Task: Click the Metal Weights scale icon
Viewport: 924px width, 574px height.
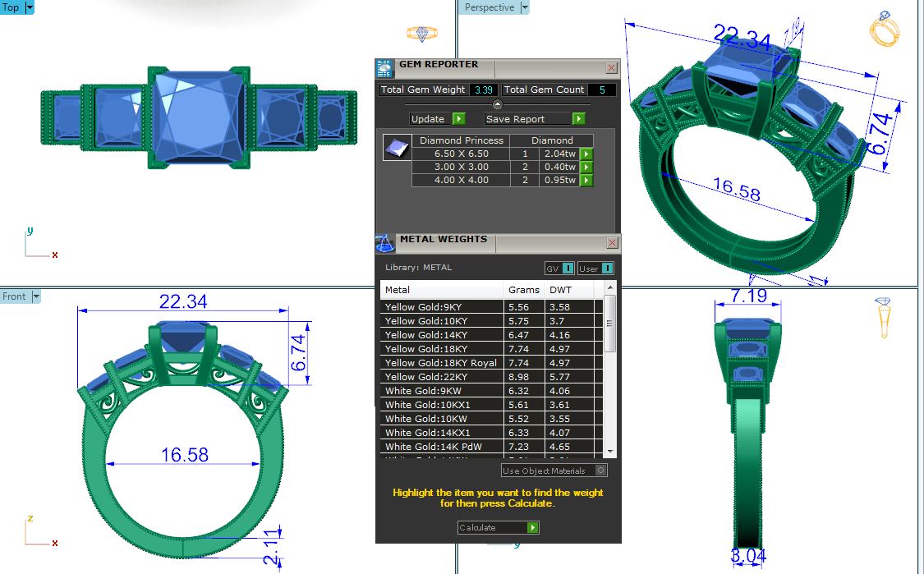Action: pyautogui.click(x=384, y=243)
